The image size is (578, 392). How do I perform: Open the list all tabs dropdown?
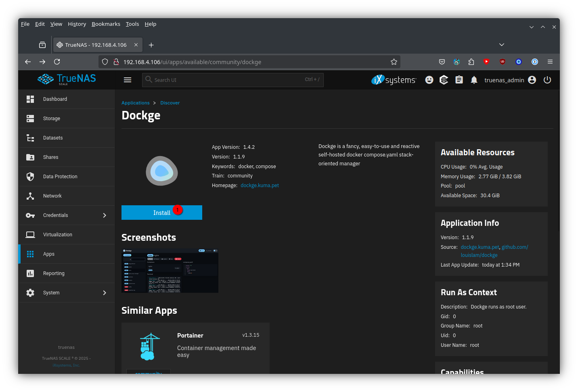501,45
